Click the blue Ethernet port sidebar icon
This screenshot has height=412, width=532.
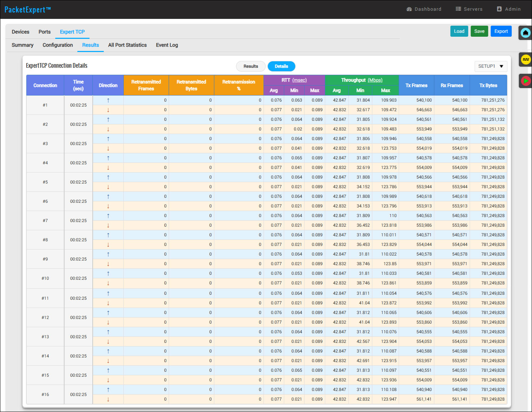click(525, 33)
